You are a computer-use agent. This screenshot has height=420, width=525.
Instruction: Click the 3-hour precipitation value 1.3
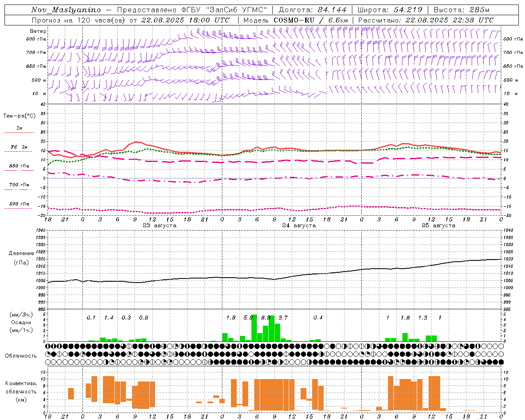coord(422,317)
